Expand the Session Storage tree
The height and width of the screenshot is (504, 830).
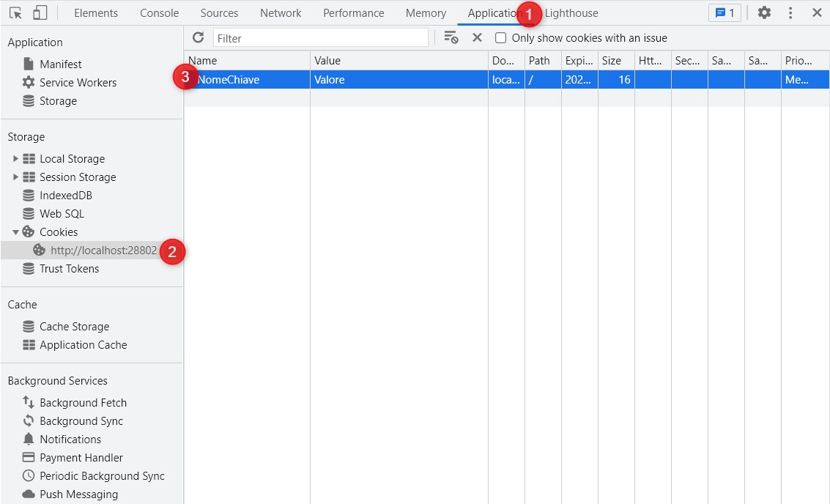[x=16, y=177]
